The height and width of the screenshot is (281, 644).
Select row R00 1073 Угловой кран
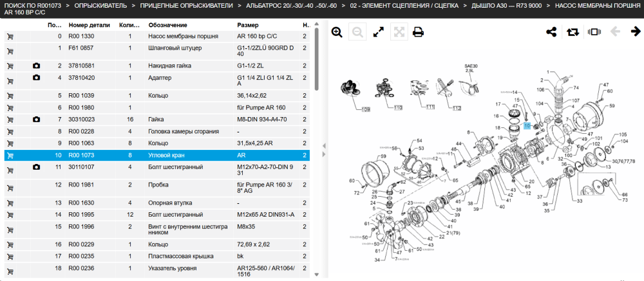[157, 156]
